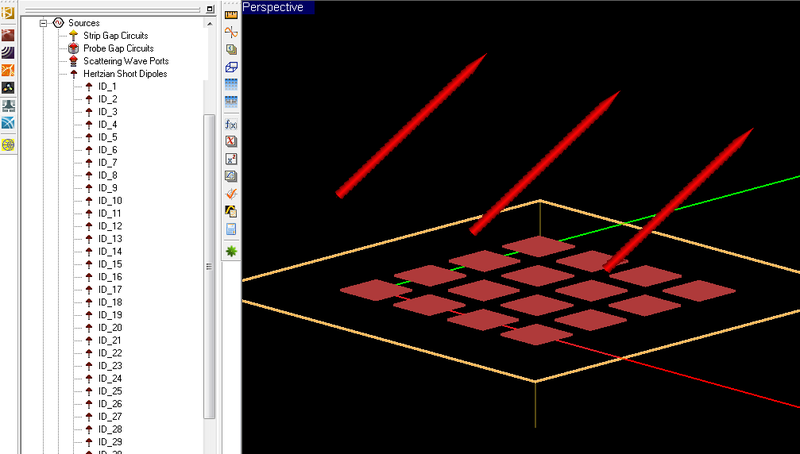Select dipole ID_13
800x454 pixels.
point(110,239)
